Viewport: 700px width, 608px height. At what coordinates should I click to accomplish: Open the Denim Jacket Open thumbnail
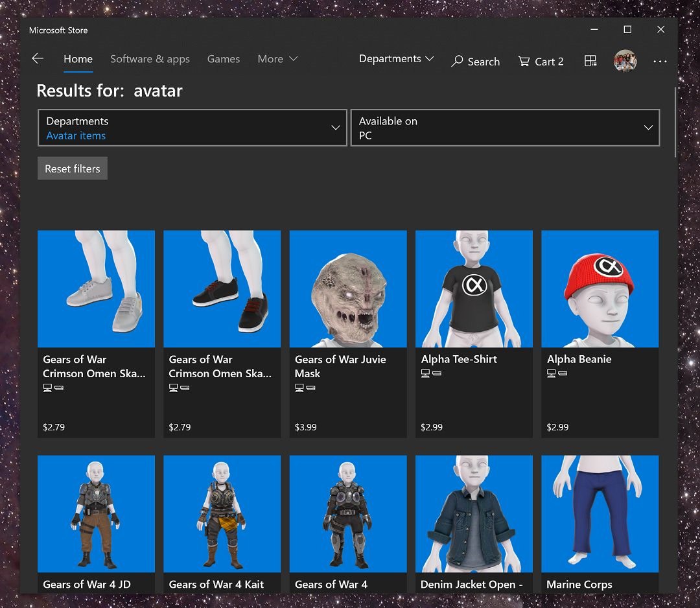[474, 514]
